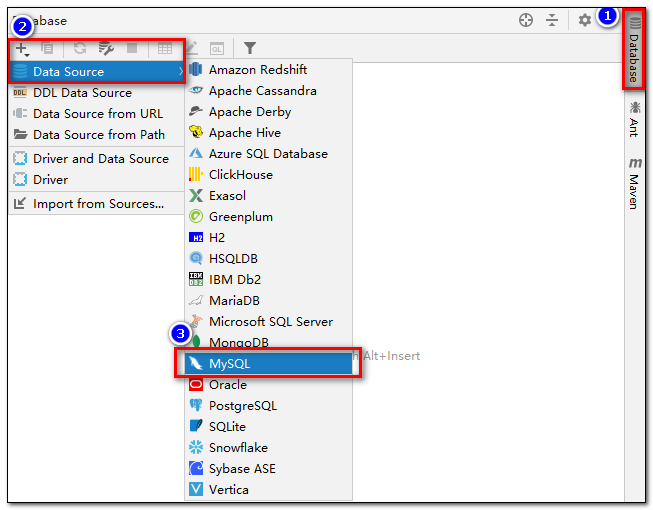Click folder icon of Data Source from Path
This screenshot has height=510, width=653.
coord(20,134)
